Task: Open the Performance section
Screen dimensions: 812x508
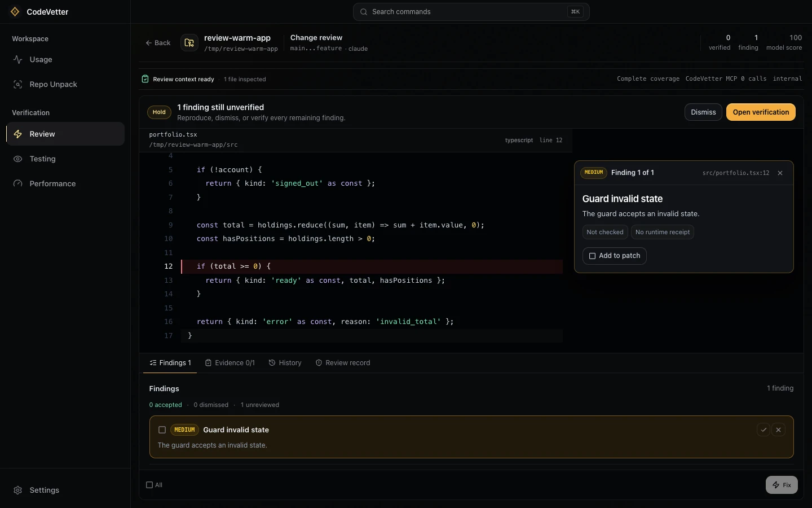Action: 65,183
